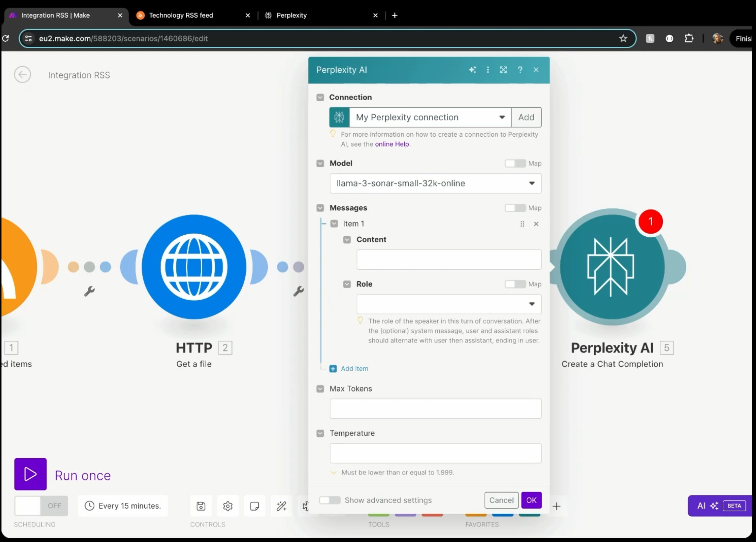The height and width of the screenshot is (542, 756).
Task: Click the help question mark icon in the panel header
Action: [520, 70]
